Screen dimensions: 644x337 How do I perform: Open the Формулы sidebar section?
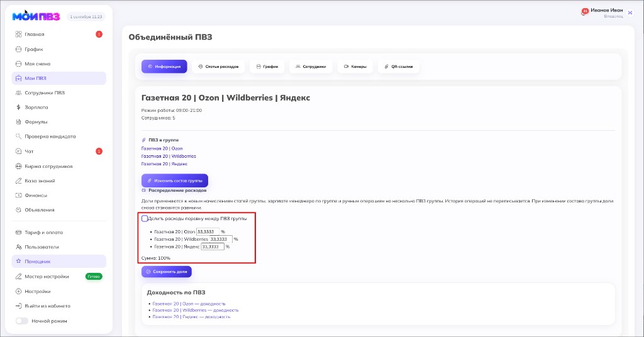coord(58,122)
